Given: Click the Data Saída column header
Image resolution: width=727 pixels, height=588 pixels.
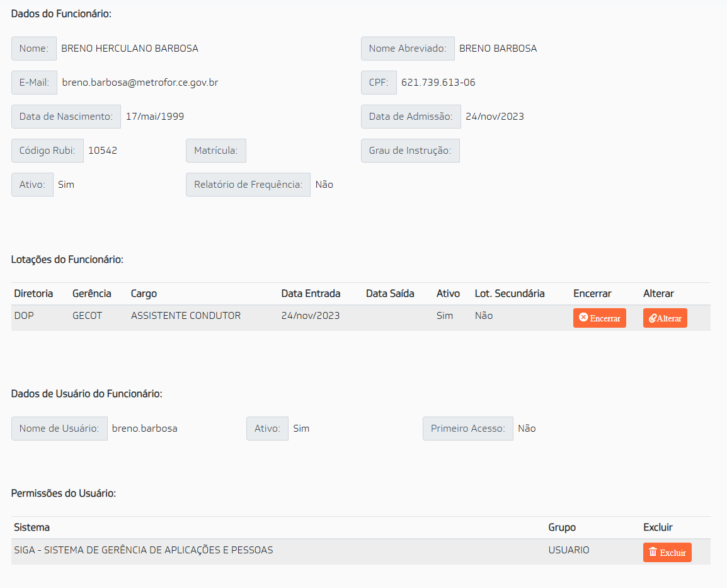Looking at the screenshot, I should 390,294.
